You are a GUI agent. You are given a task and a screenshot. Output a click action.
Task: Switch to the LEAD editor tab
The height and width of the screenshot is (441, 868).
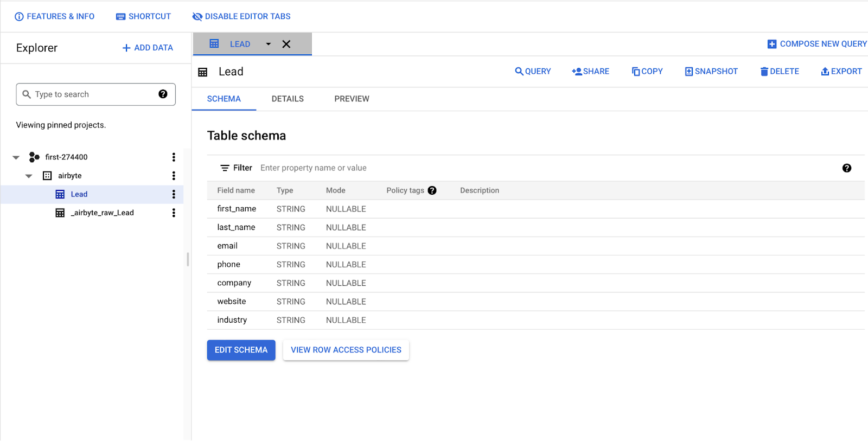240,44
